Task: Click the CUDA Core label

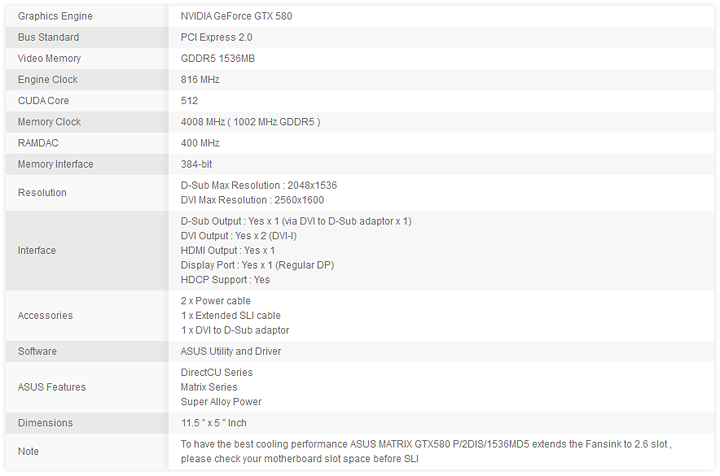Action: click(x=44, y=101)
